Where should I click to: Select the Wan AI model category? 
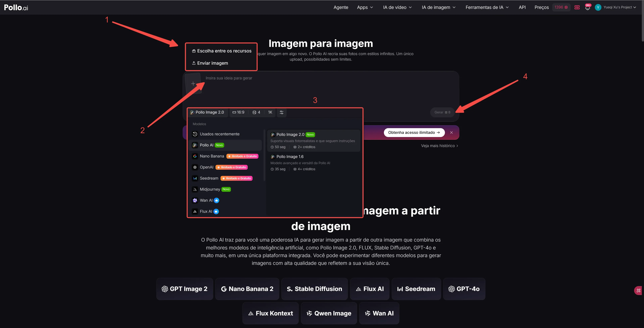click(x=226, y=200)
